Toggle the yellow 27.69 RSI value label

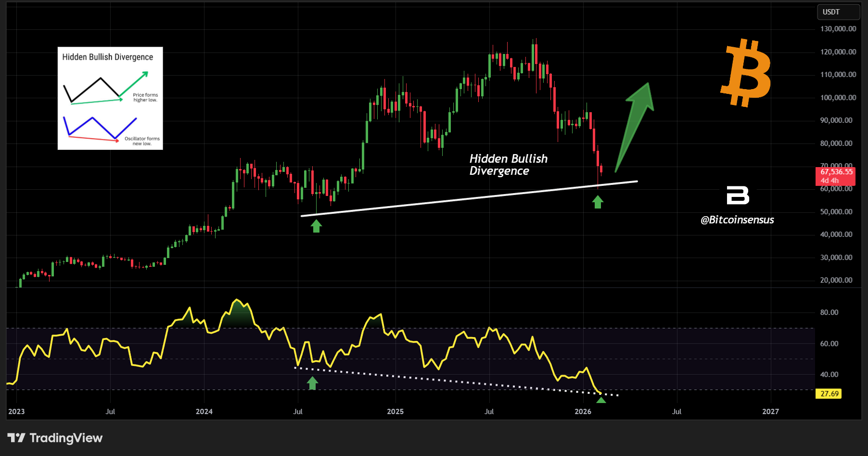pos(828,394)
